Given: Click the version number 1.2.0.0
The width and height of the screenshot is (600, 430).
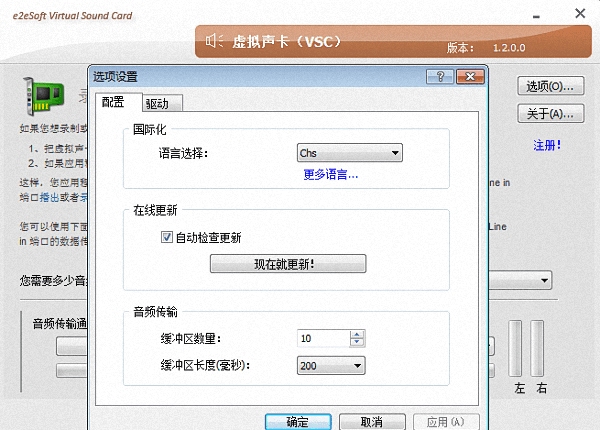Looking at the screenshot, I should pyautogui.click(x=509, y=48).
